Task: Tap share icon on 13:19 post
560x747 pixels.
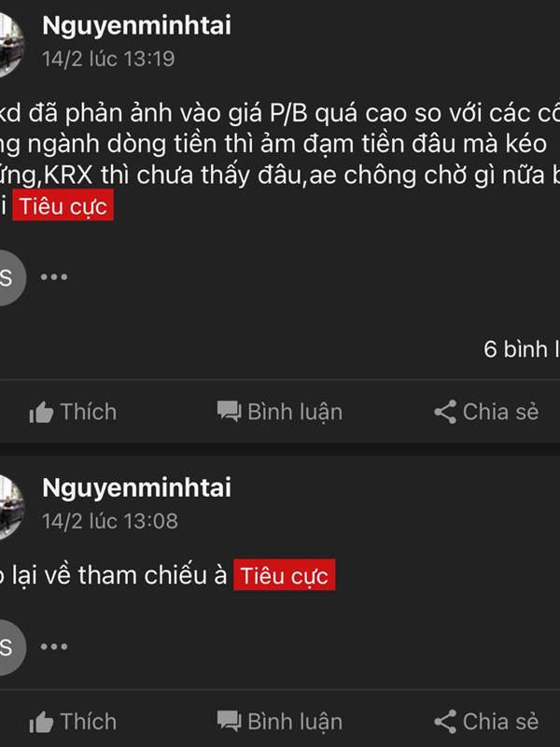Action: click(445, 412)
